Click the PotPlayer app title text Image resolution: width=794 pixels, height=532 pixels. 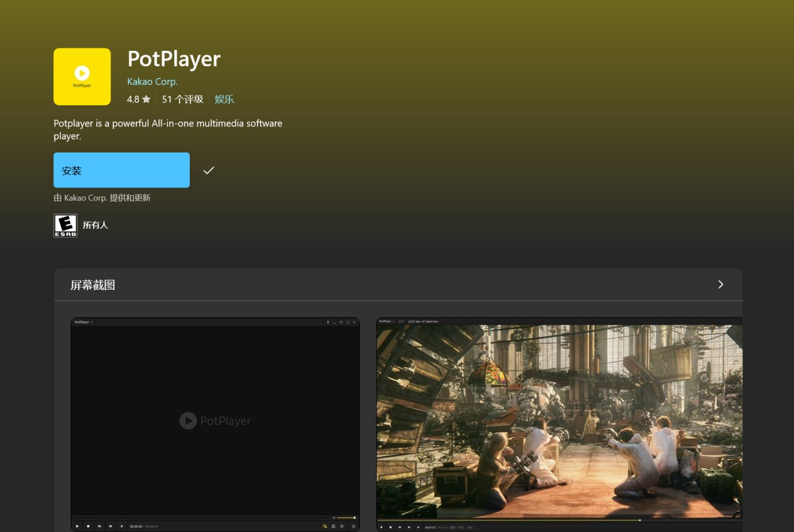click(x=174, y=59)
